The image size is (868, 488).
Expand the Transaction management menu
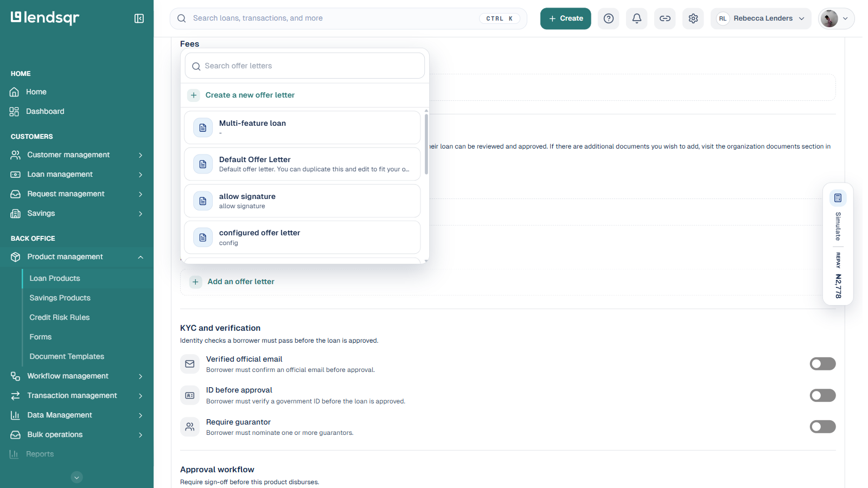76,396
